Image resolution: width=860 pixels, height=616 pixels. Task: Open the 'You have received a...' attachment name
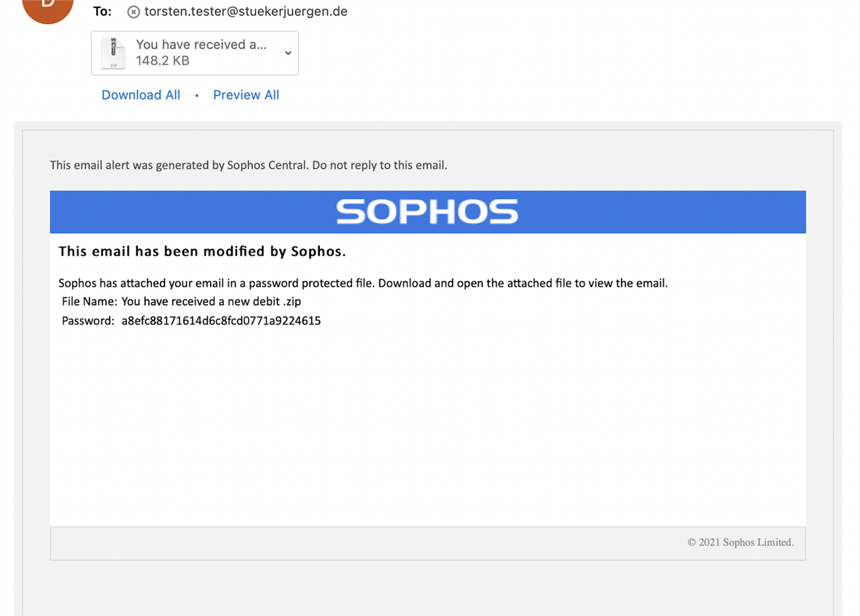tap(201, 44)
